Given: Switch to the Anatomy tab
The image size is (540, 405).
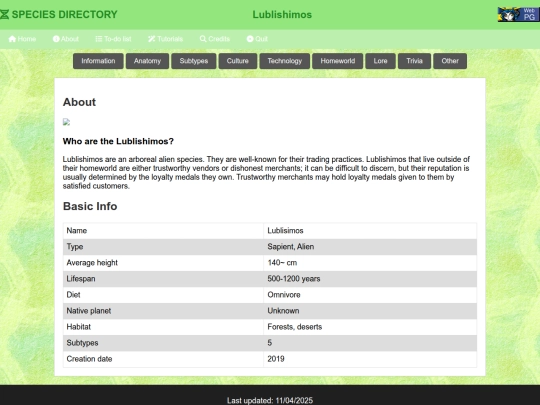Looking at the screenshot, I should [147, 61].
